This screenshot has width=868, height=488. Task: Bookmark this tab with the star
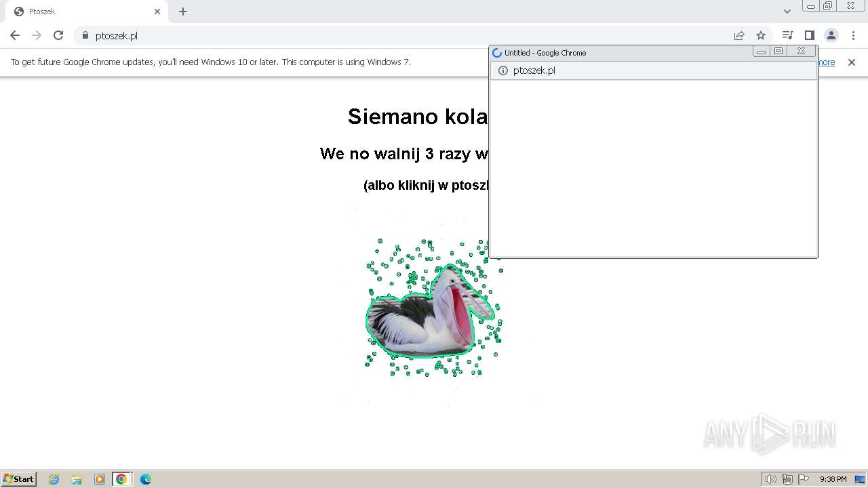[x=761, y=35]
